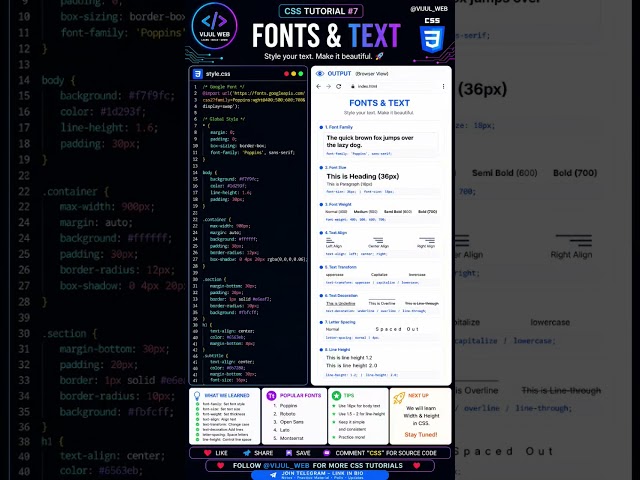Select the style.css file tab
Viewport: 640px width, 480px height.
point(218,74)
